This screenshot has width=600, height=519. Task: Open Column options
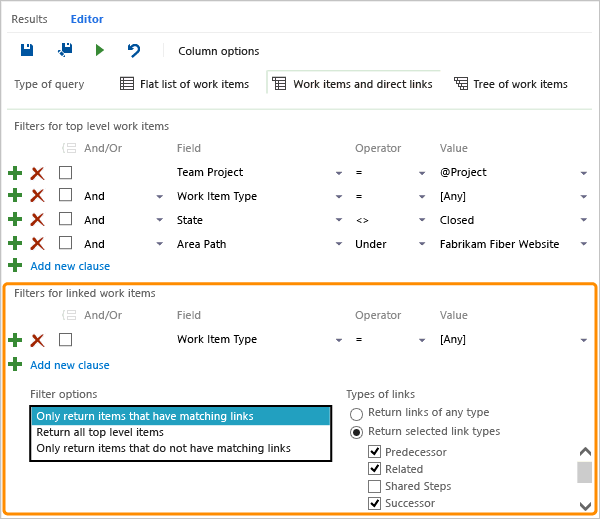(218, 51)
